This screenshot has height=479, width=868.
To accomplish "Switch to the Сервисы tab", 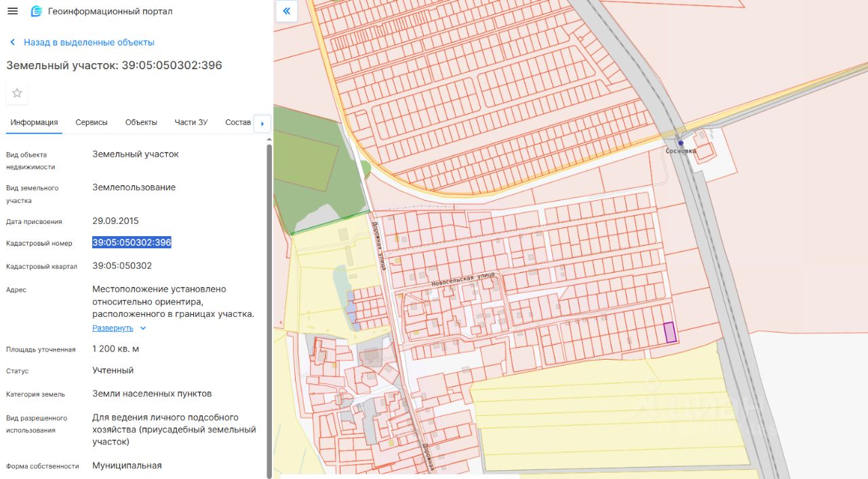I will [x=92, y=122].
